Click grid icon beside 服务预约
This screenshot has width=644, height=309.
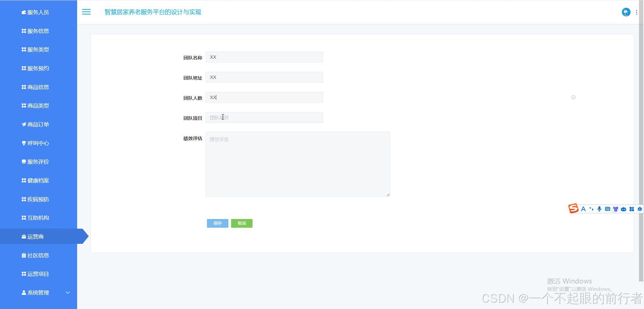pyautogui.click(x=24, y=68)
